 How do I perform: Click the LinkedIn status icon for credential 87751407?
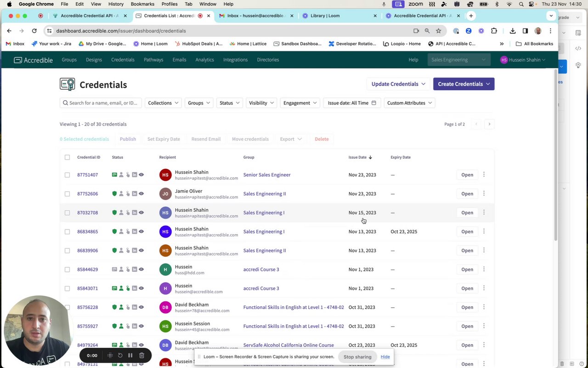point(135,175)
